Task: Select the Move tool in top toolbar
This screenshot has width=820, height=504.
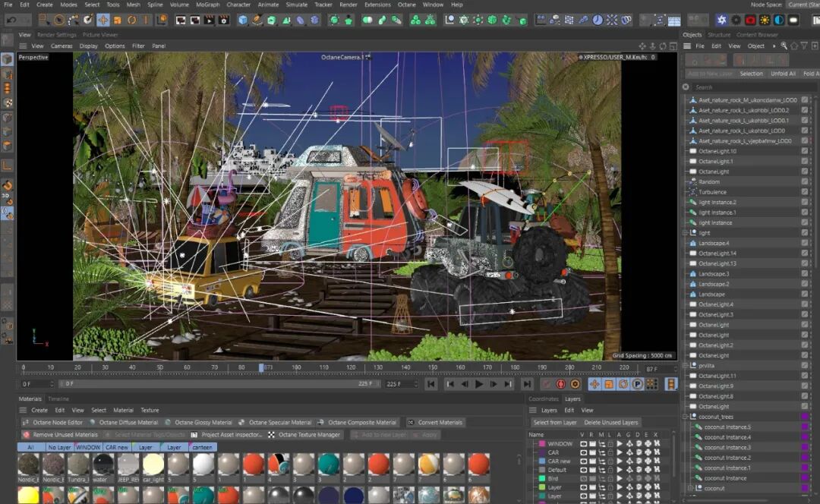Action: [103, 20]
